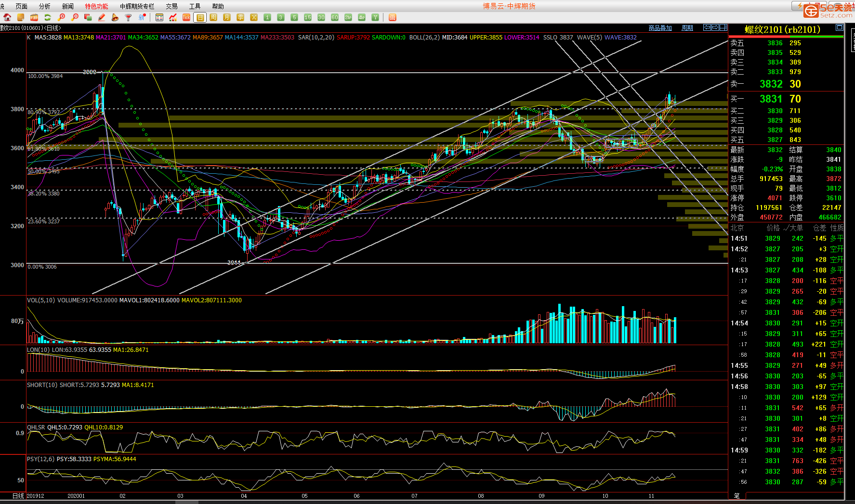Click the zoom in magnifier icon
The width and height of the screenshot is (855, 504).
coord(61,17)
